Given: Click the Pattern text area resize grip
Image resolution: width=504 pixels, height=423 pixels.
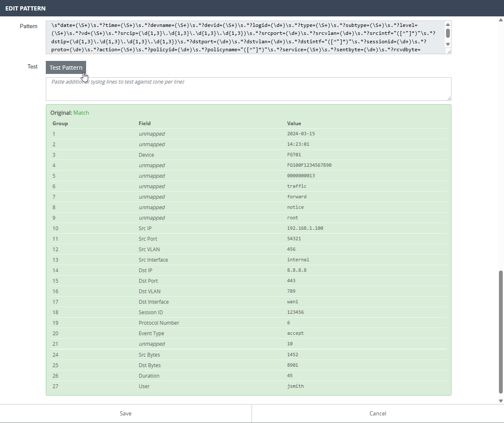Looking at the screenshot, I should click(449, 51).
